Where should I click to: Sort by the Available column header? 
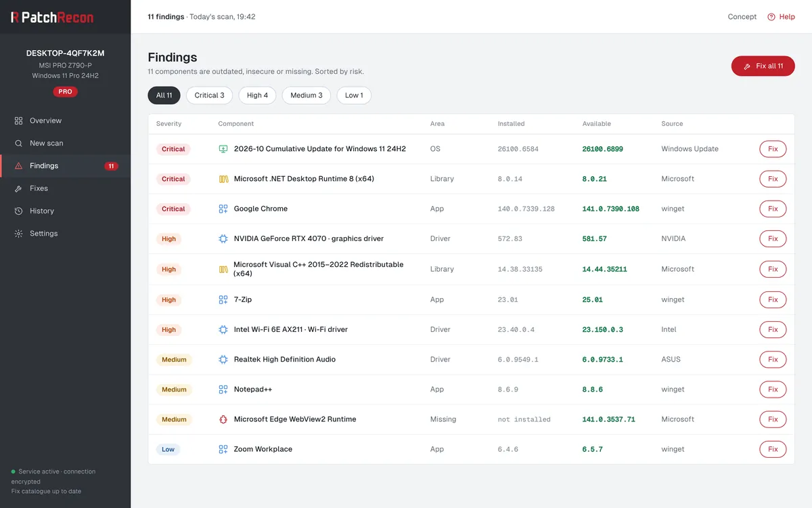(x=597, y=124)
